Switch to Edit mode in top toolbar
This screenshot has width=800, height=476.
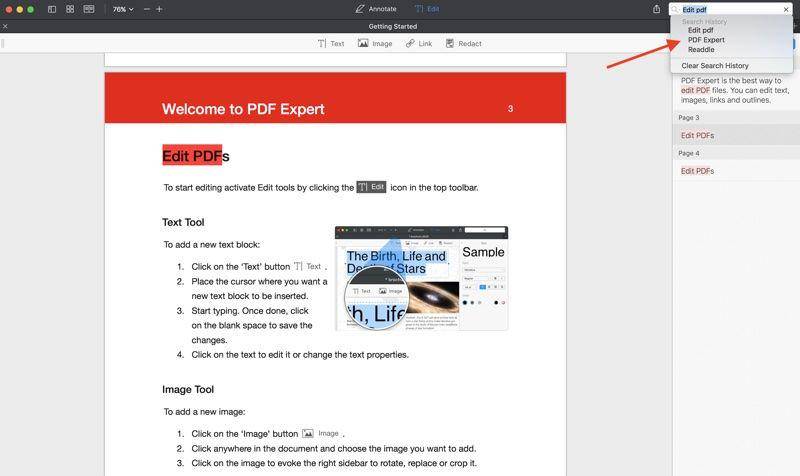427,9
